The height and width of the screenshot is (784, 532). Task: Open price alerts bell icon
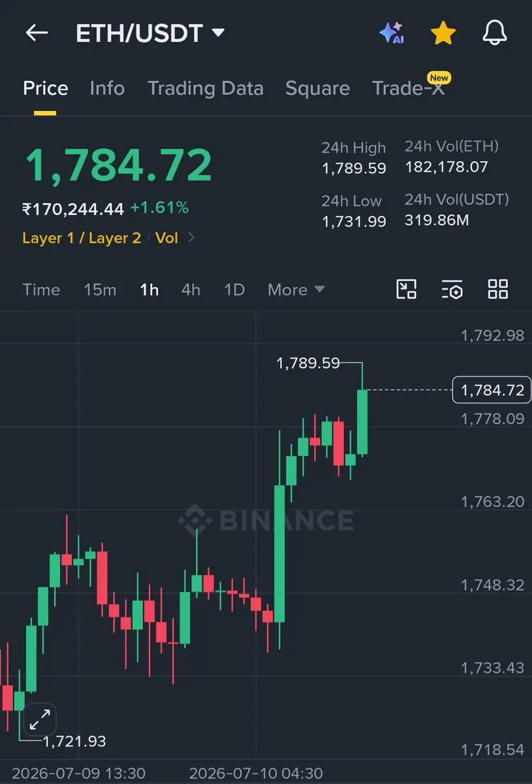click(495, 33)
